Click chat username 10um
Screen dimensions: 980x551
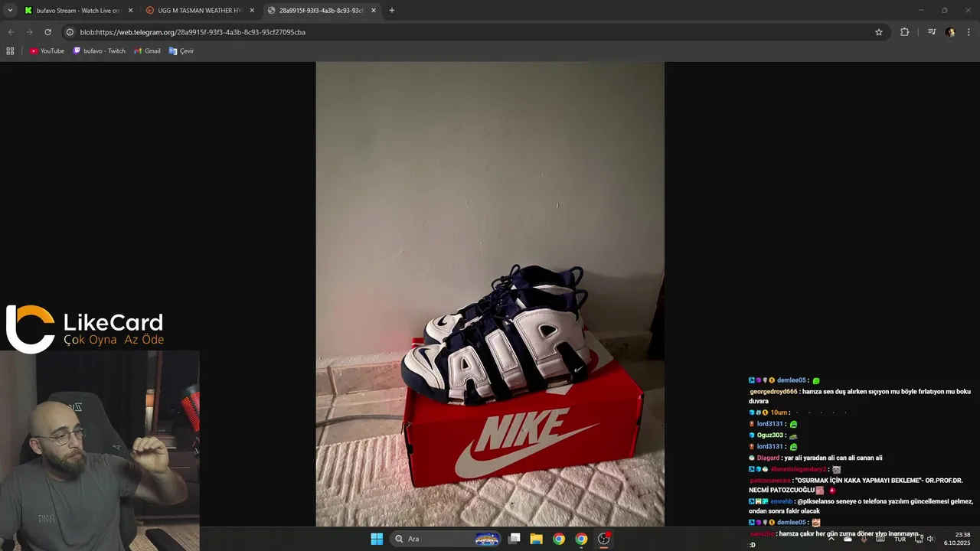779,412
